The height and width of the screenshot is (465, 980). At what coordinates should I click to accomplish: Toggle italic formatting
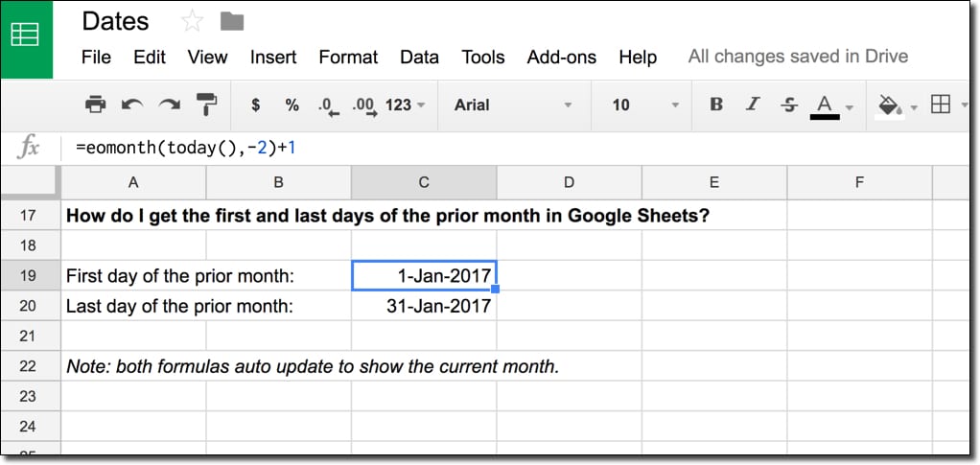(x=753, y=105)
